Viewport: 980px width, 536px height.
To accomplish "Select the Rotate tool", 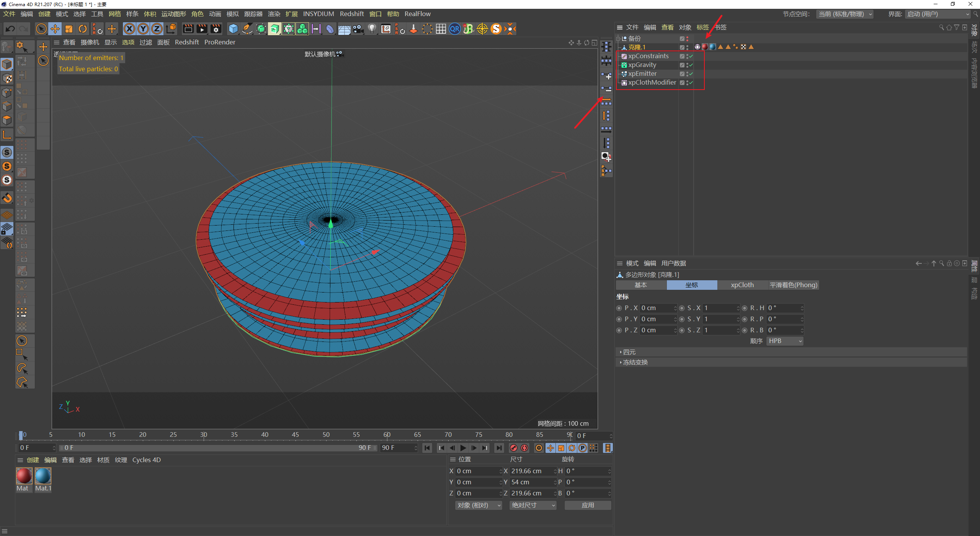I will click(x=83, y=29).
